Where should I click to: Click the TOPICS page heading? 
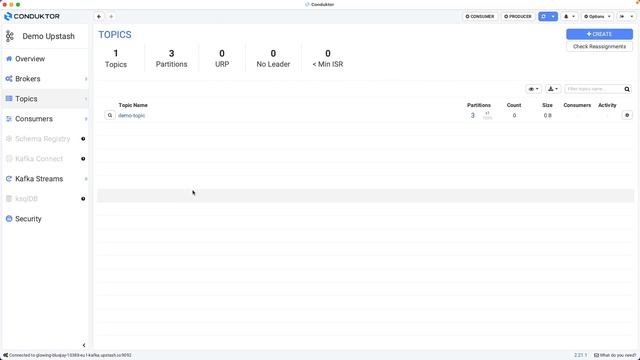pyautogui.click(x=115, y=35)
